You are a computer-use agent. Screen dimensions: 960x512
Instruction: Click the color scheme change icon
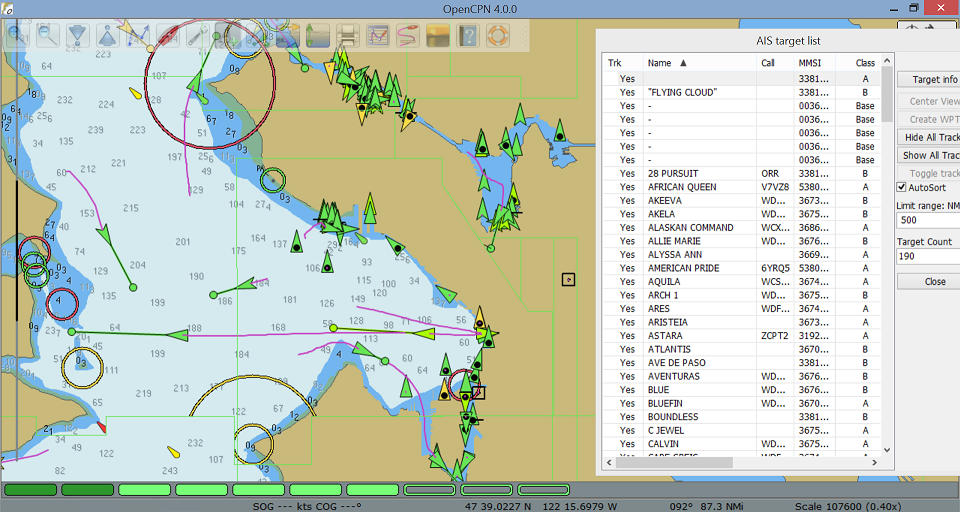pos(437,37)
